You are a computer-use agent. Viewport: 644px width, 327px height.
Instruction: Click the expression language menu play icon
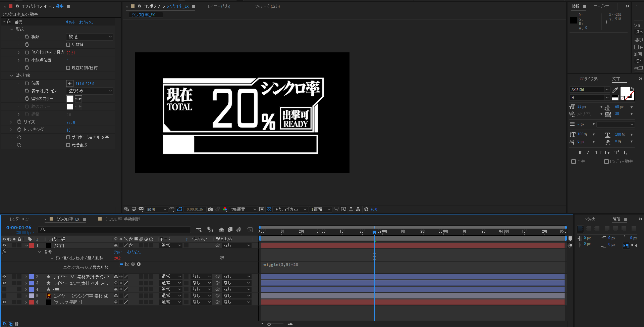point(139,264)
